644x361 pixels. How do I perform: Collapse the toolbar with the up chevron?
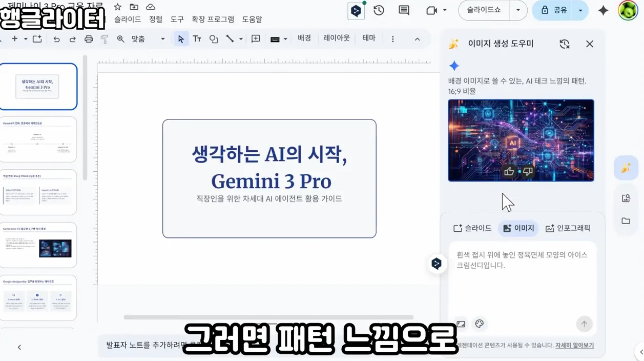click(417, 39)
